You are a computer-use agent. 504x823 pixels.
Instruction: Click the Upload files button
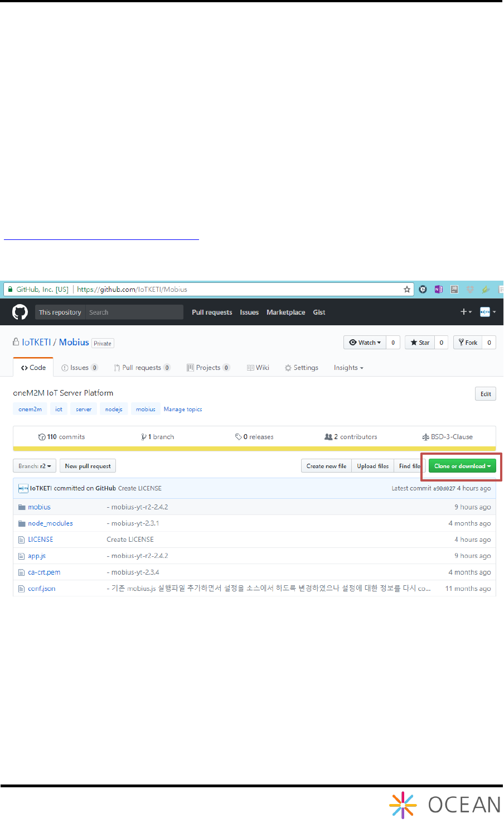(x=372, y=466)
